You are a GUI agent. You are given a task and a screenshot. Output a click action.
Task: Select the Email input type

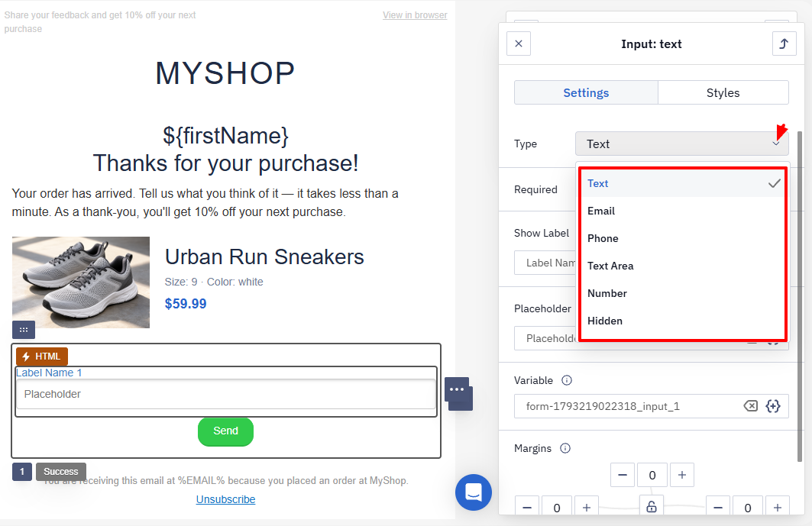[683, 211]
